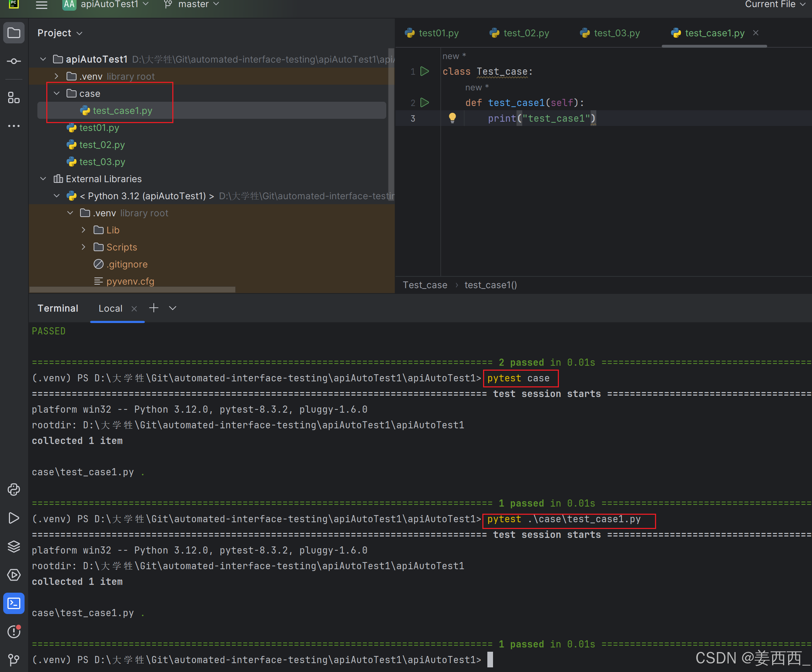Click the print statement in editor
812x672 pixels.
[x=541, y=118]
